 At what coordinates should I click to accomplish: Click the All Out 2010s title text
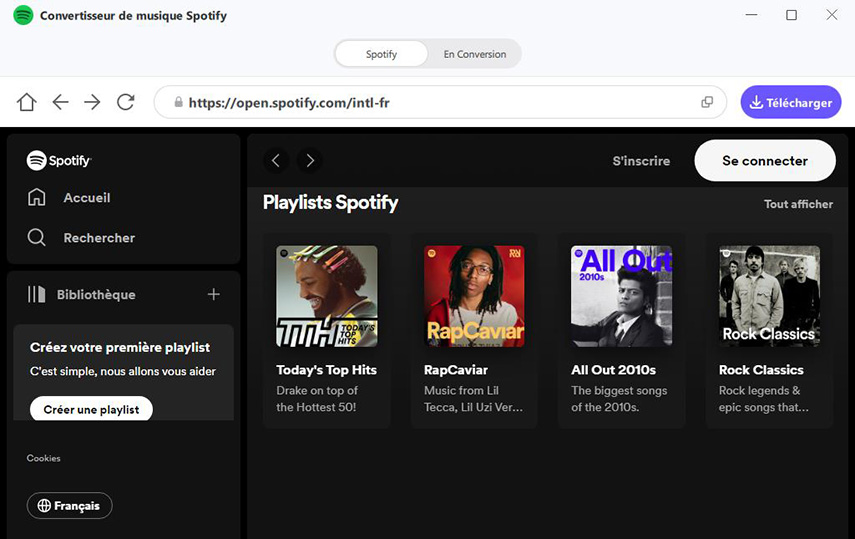click(x=613, y=370)
